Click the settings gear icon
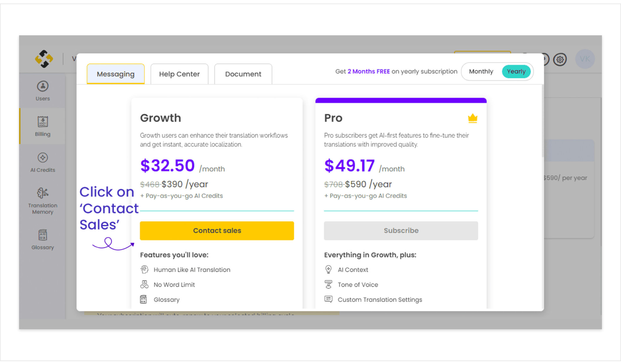 click(560, 60)
